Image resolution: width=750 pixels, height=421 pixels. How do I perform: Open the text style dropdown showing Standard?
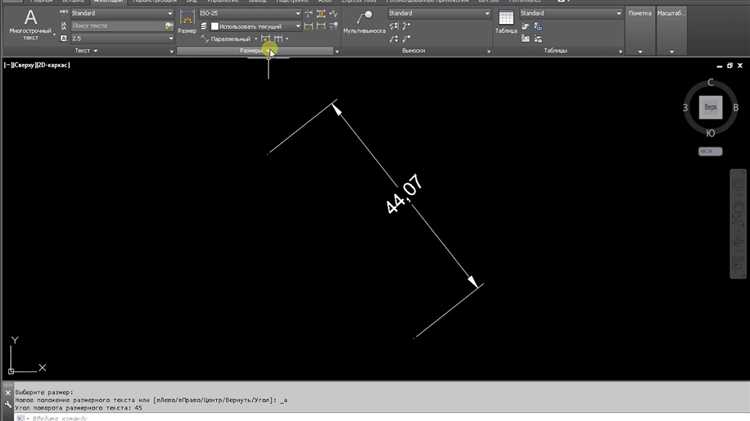pyautogui.click(x=122, y=13)
